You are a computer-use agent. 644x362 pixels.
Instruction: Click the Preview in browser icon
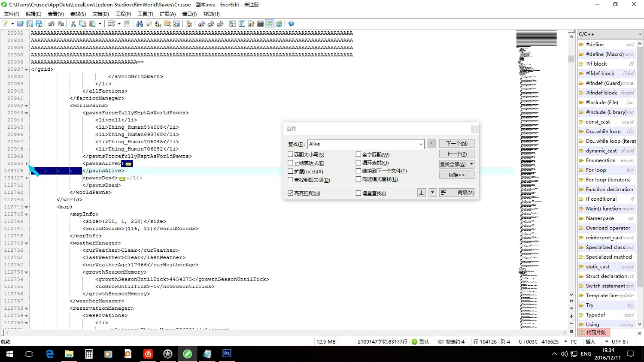(279, 24)
